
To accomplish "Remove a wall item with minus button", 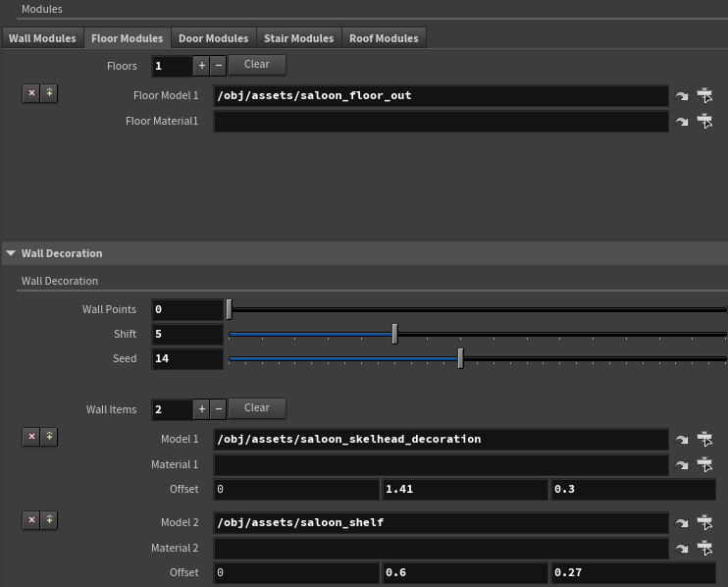I will pos(218,409).
